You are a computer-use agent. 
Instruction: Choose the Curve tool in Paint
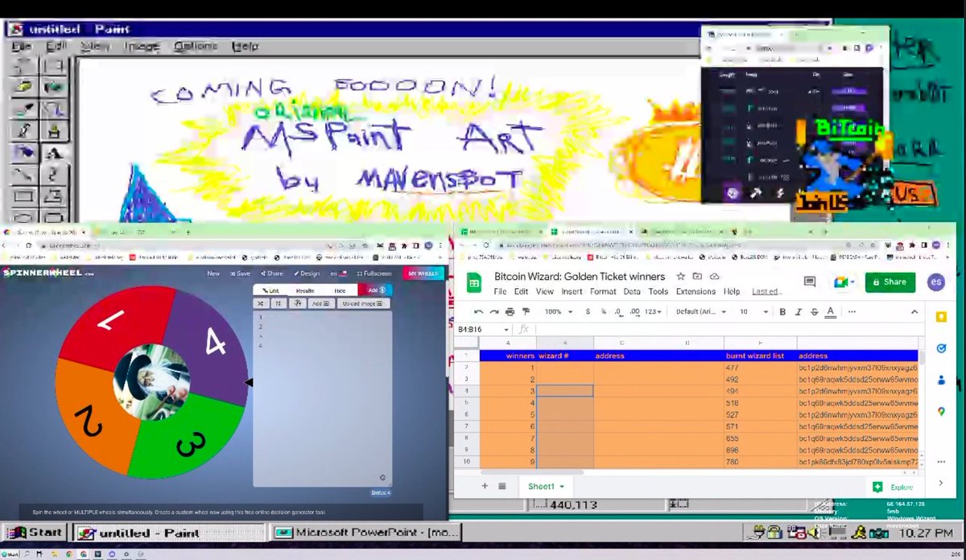pos(53,174)
